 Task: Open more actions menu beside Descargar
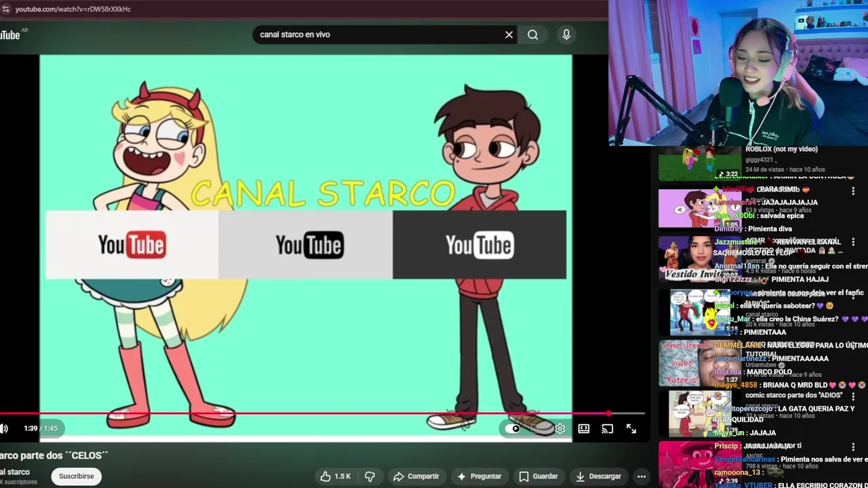pyautogui.click(x=642, y=476)
